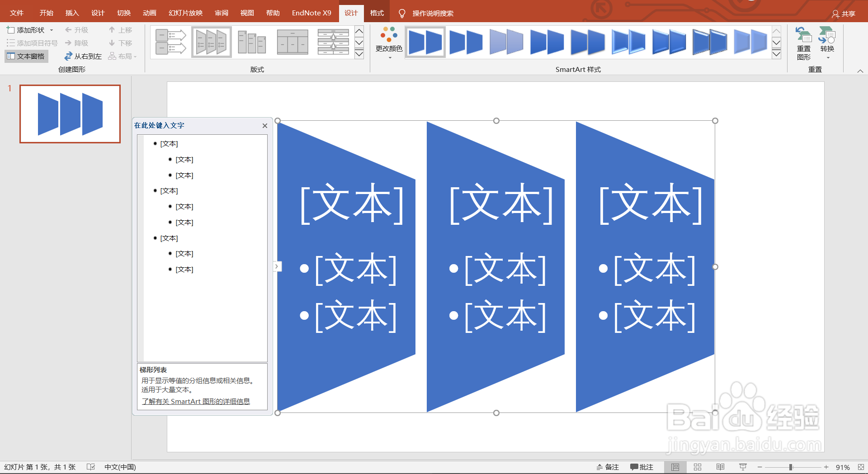Open the Layout (布局) dropdown
Viewport: 868px width, 474px height.
tap(123, 56)
